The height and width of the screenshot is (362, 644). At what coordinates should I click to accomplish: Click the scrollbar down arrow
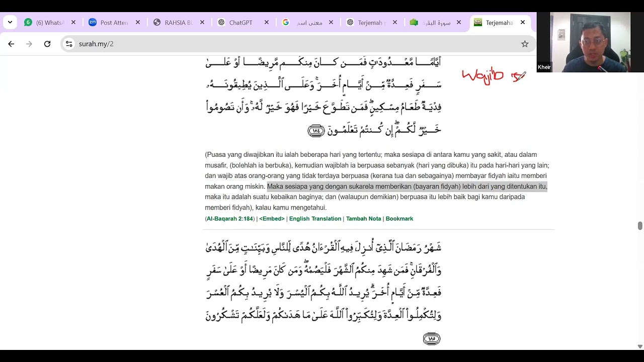pos(640,346)
